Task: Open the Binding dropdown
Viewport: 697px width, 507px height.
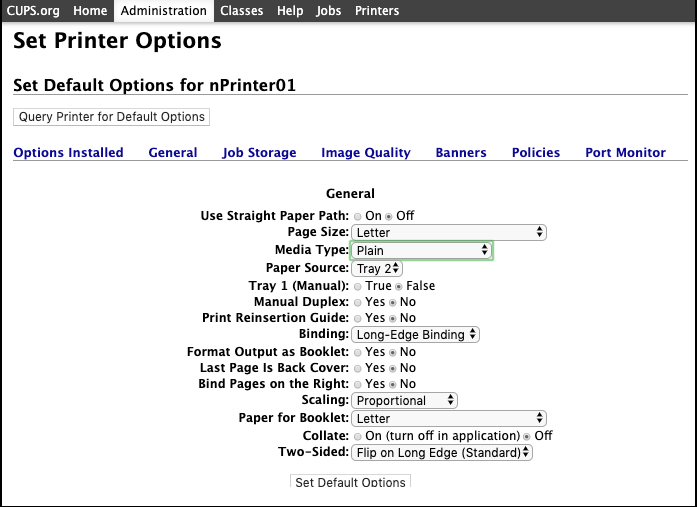Action: (415, 334)
